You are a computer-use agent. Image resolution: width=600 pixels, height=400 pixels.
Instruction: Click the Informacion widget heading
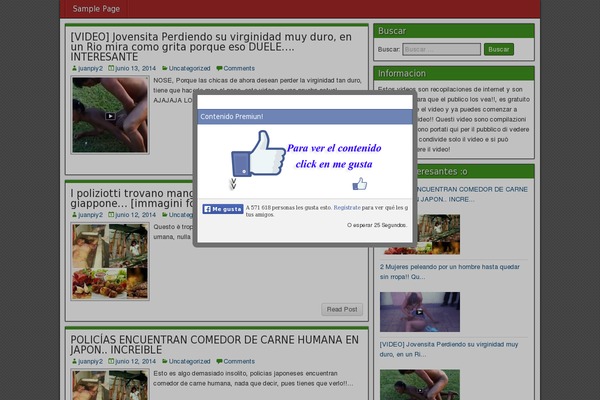click(401, 73)
